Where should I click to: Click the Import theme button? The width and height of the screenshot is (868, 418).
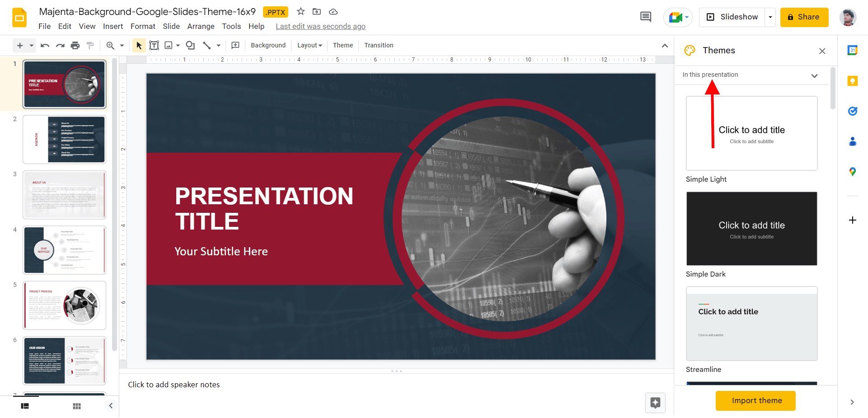[x=756, y=401]
